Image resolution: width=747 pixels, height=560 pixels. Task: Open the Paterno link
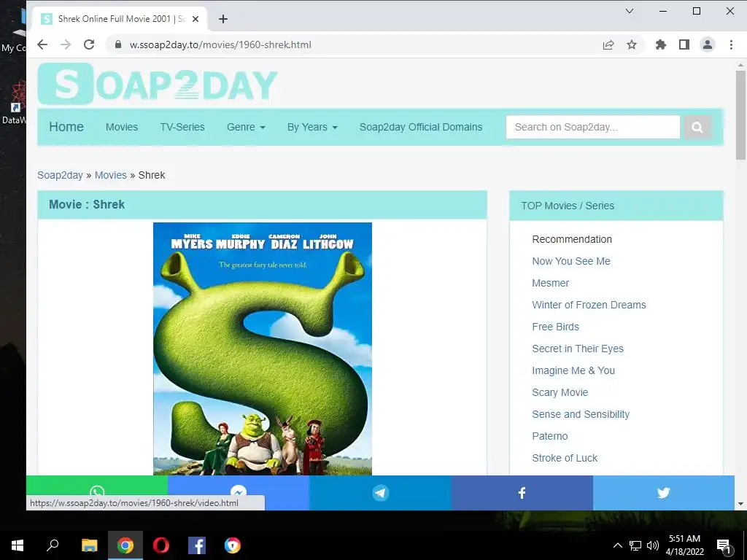[550, 436]
